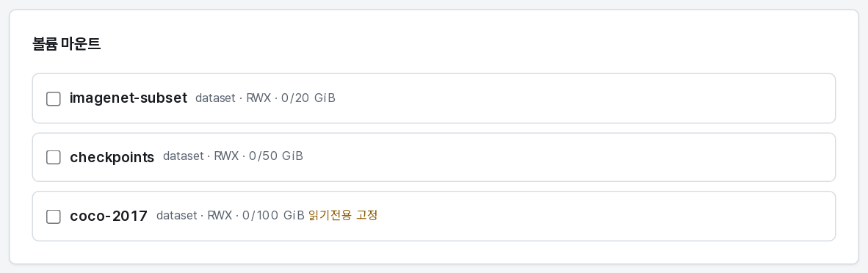Screen dimensions: 868x273
Task: Click RWX access mode on coco-2017 row
Action: coord(220,216)
